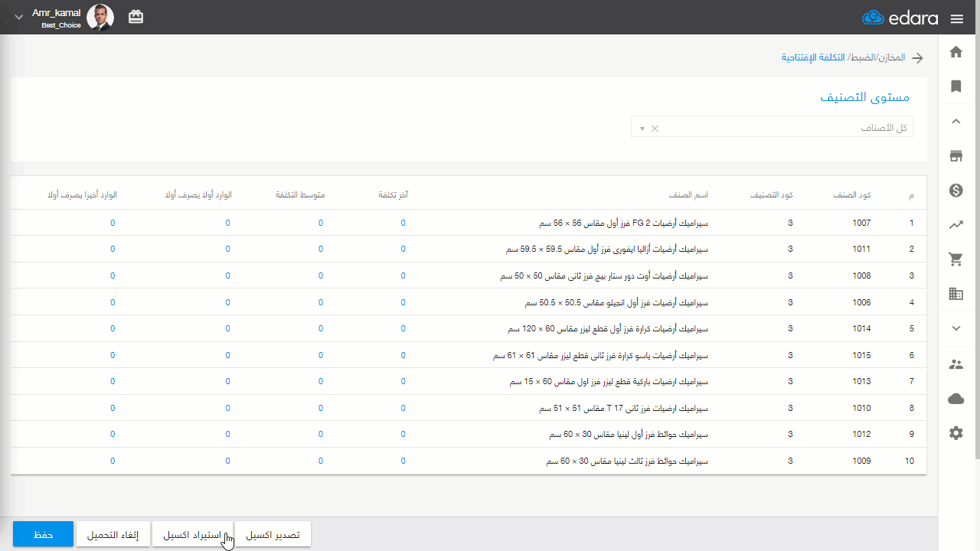Image resolution: width=980 pixels, height=551 pixels.
Task: Open the dollar accounting icon in sidebar
Action: click(955, 191)
